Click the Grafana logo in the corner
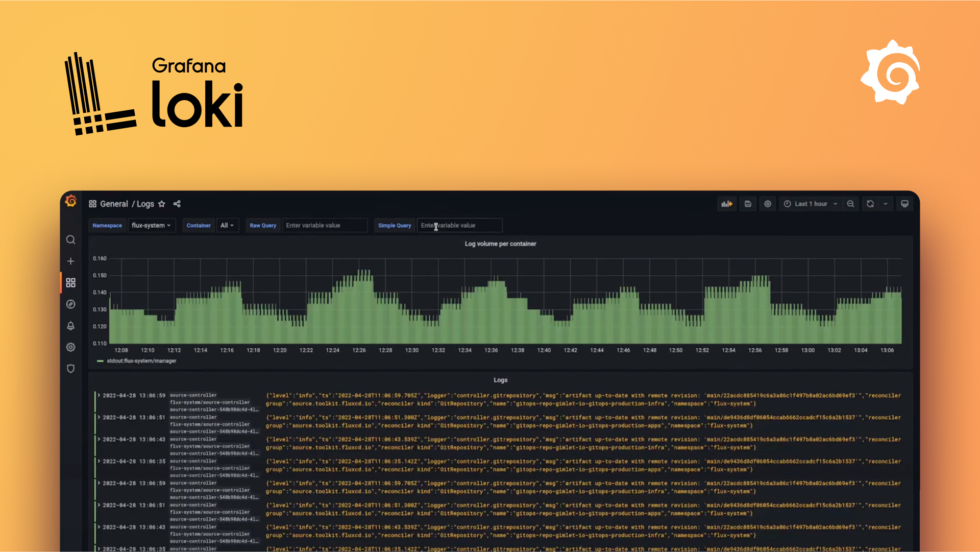Viewport: 980px width, 552px height. pyautogui.click(x=71, y=202)
